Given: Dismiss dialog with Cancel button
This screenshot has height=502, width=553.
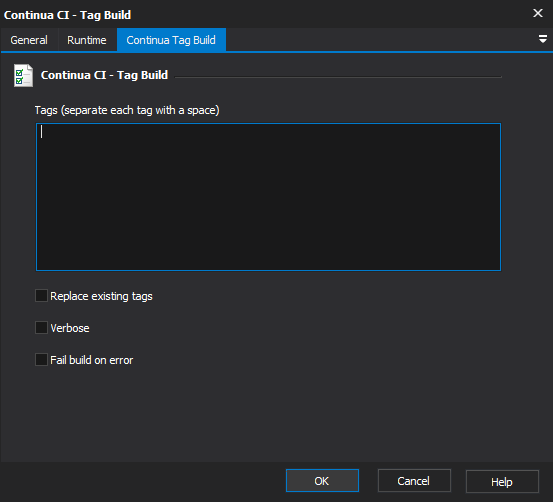Looking at the screenshot, I should 414,480.
